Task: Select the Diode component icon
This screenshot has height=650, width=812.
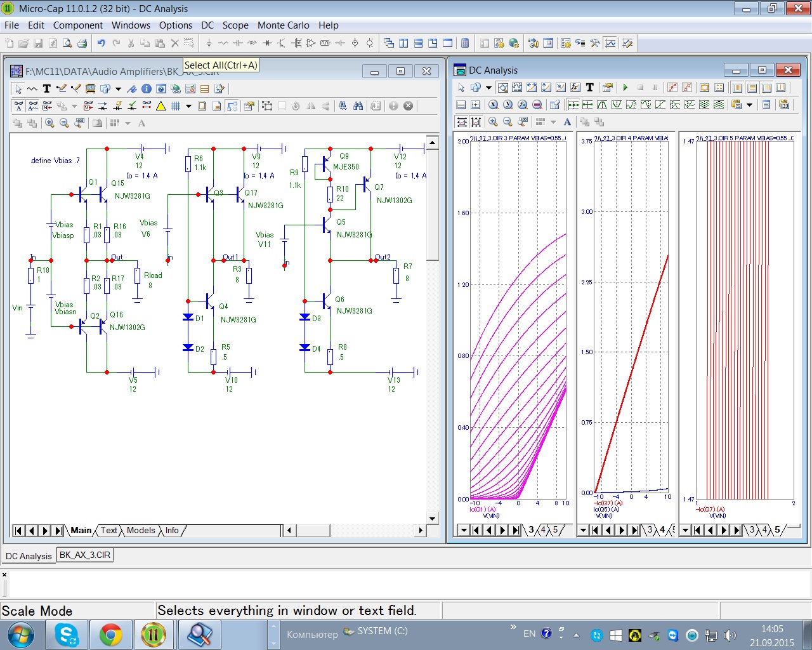Action: 267,43
